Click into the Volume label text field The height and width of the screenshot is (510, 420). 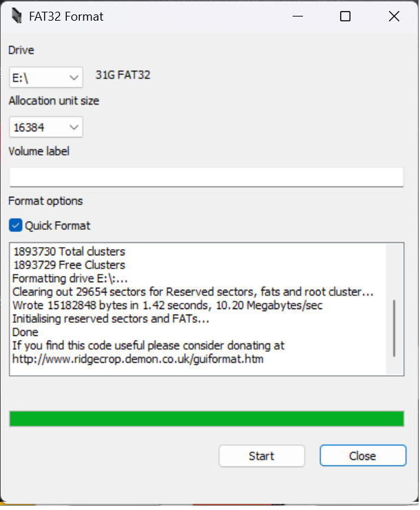(207, 178)
